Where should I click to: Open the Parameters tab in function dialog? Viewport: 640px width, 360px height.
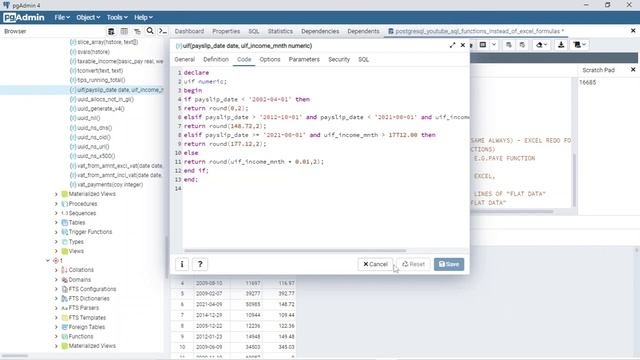[x=304, y=60]
